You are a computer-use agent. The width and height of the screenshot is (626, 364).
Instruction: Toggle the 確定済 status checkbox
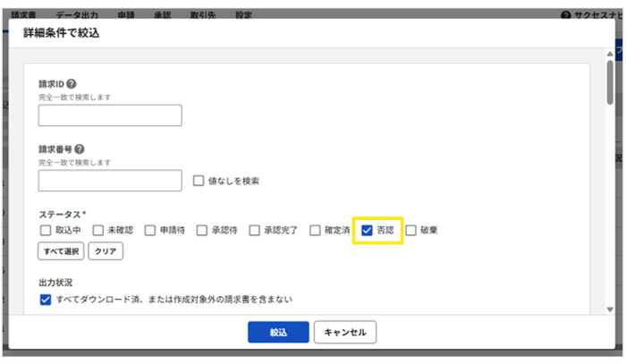point(315,230)
